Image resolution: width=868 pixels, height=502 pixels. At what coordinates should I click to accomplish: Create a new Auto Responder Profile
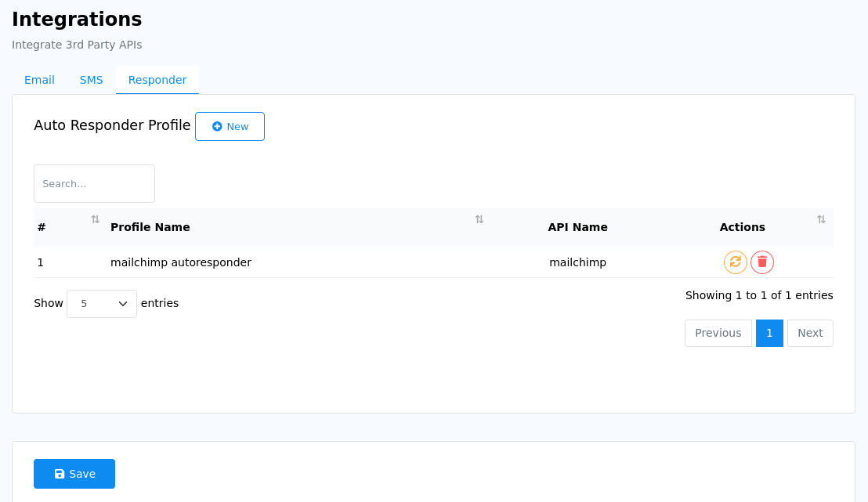(230, 126)
